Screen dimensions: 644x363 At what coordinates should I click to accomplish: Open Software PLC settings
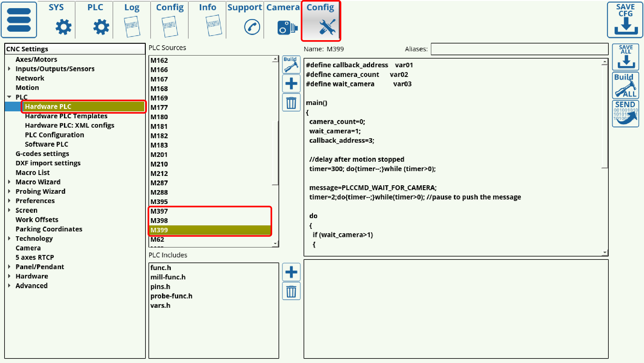point(46,144)
